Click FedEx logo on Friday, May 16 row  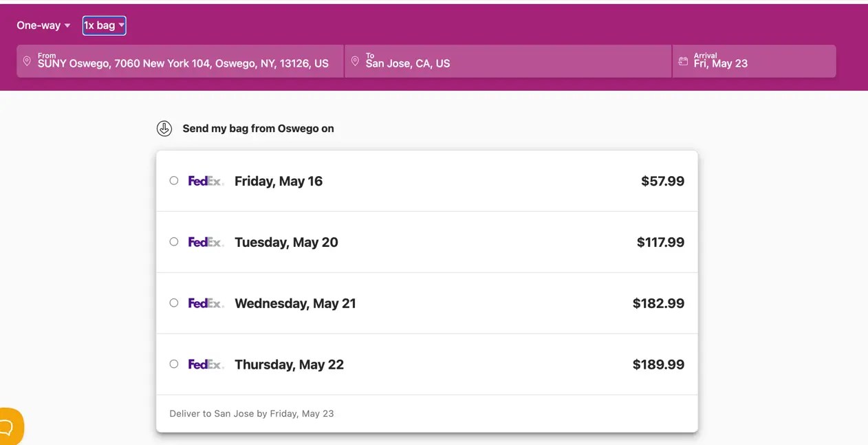206,181
